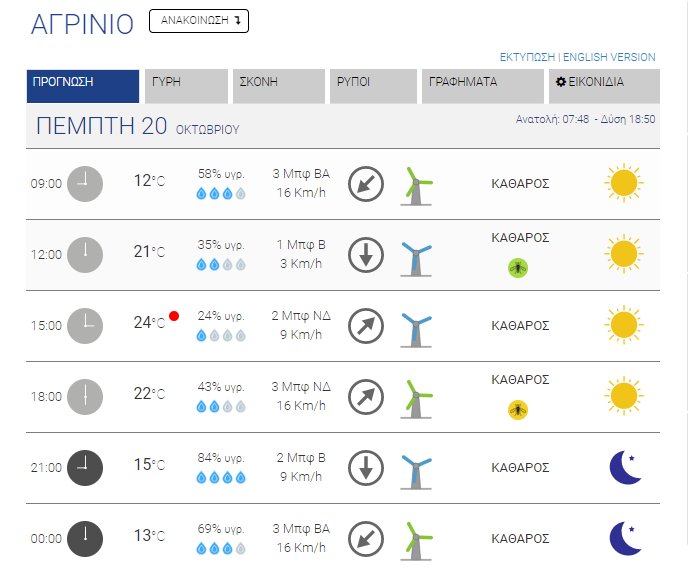Click the ΕΚΤΥΠΩΣΗ print link
The image size is (688, 572).
[x=527, y=57]
